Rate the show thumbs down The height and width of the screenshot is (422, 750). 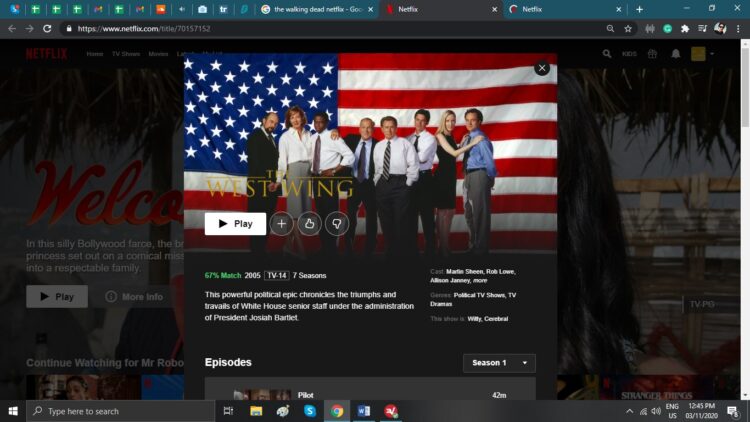(x=337, y=223)
